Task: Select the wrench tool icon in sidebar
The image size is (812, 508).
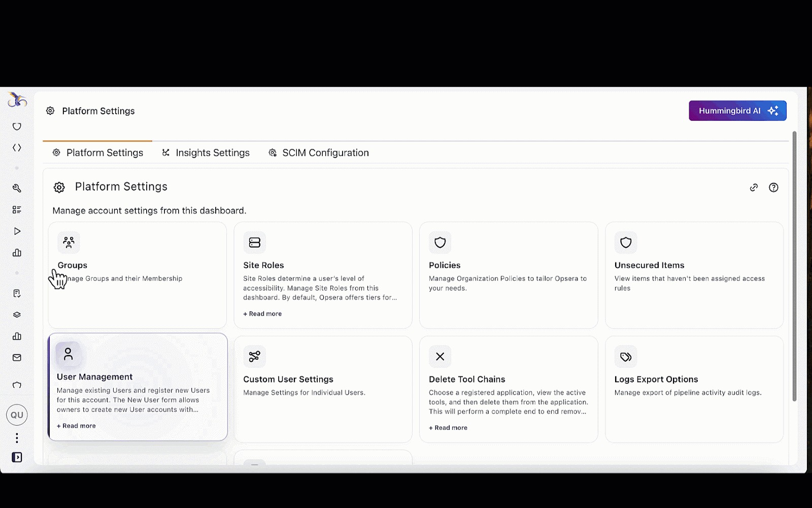Action: [17, 188]
